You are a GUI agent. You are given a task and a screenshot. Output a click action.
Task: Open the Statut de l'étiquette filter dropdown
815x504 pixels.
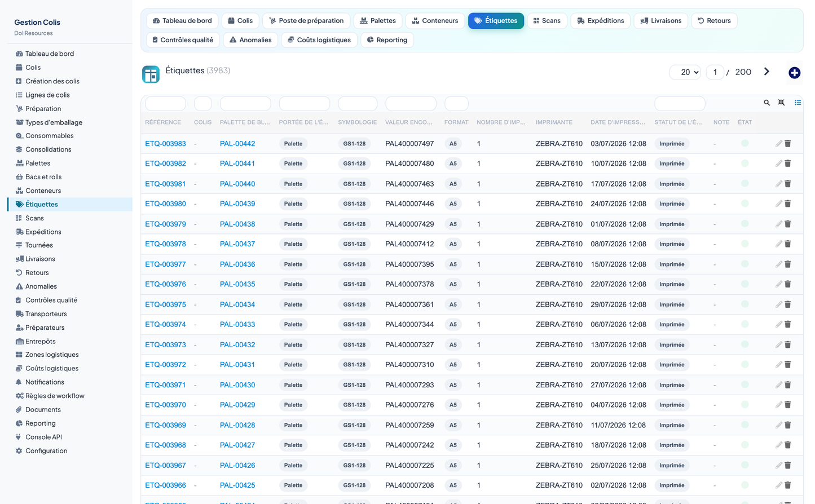pyautogui.click(x=680, y=104)
